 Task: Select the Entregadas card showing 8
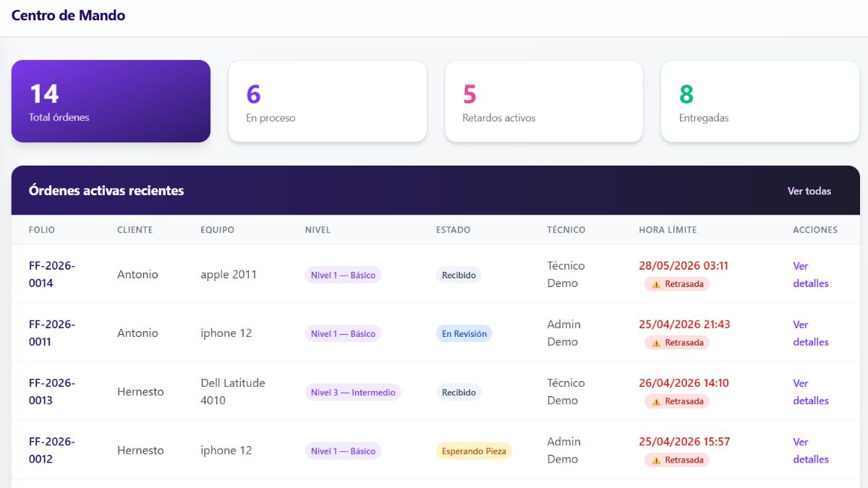coord(760,101)
